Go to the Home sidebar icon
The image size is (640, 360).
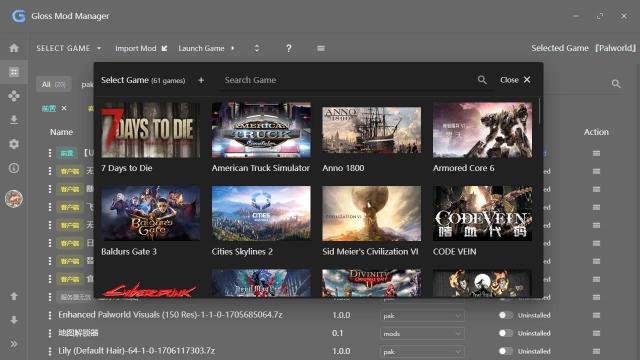tap(14, 48)
